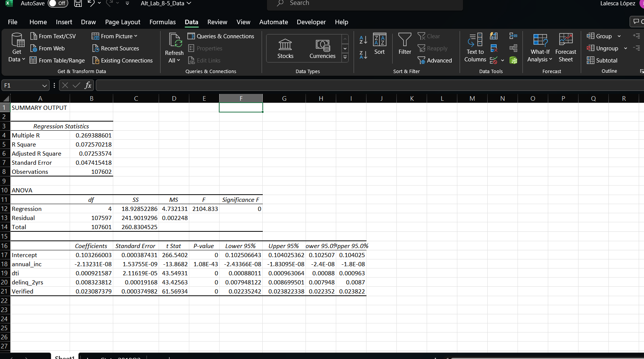Open the Automate tab
The height and width of the screenshot is (359, 644).
[273, 22]
